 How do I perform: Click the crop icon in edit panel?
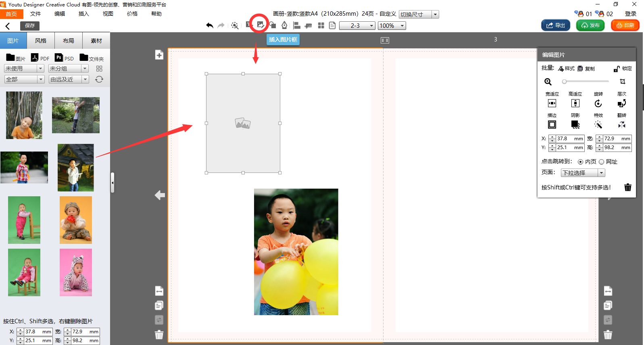622,81
